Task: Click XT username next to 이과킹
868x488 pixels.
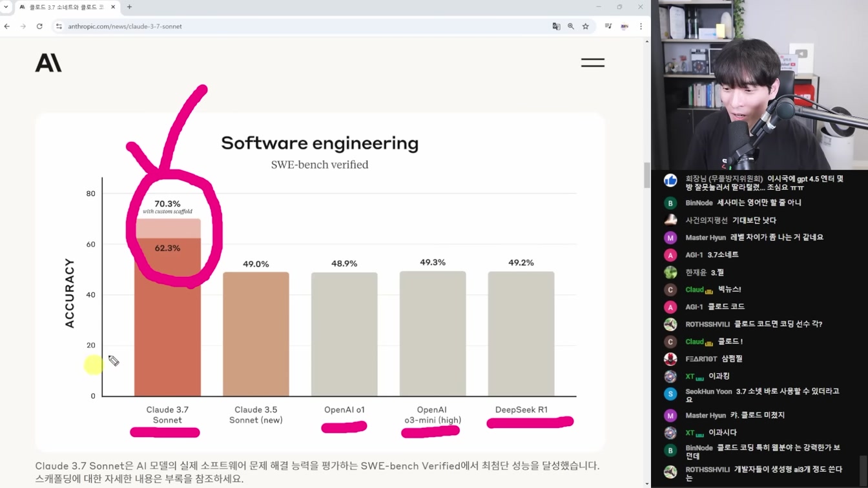Action: 690,376
